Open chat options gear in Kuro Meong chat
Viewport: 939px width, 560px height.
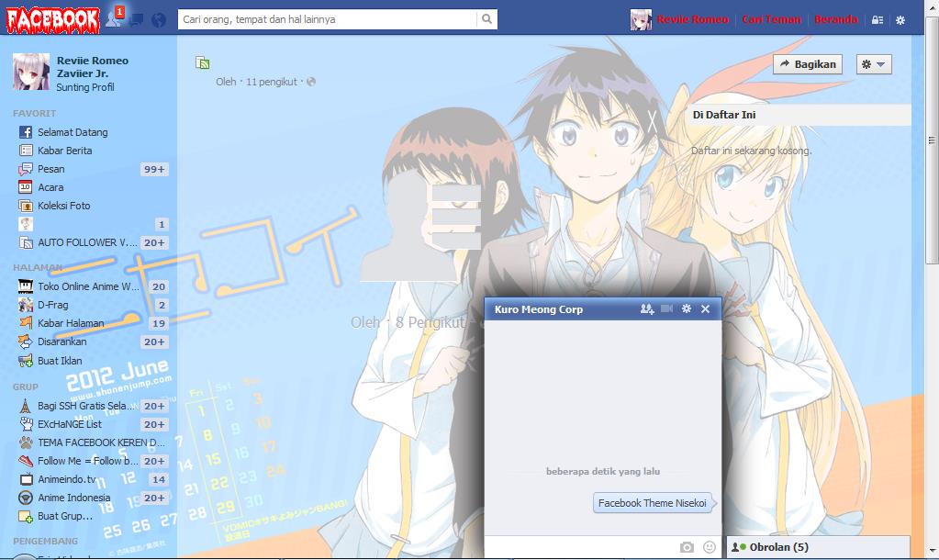point(687,309)
